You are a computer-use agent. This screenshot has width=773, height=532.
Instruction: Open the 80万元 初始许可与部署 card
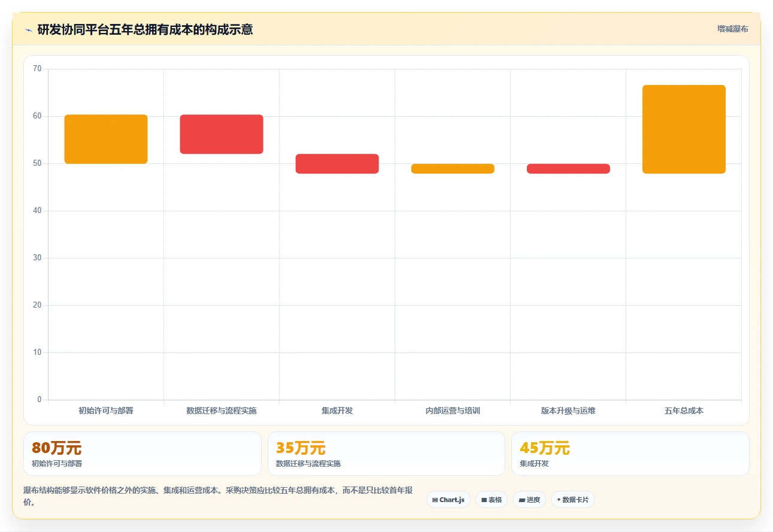(x=143, y=454)
